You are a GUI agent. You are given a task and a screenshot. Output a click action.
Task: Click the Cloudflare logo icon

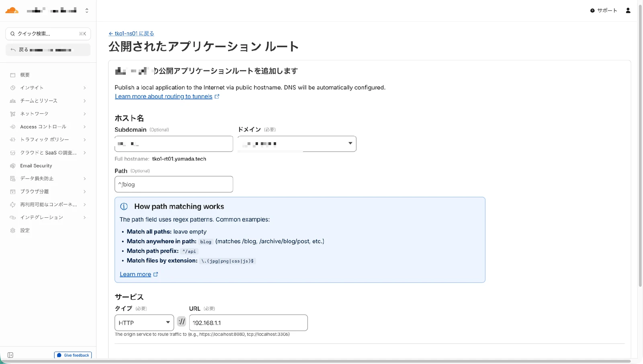click(x=12, y=10)
